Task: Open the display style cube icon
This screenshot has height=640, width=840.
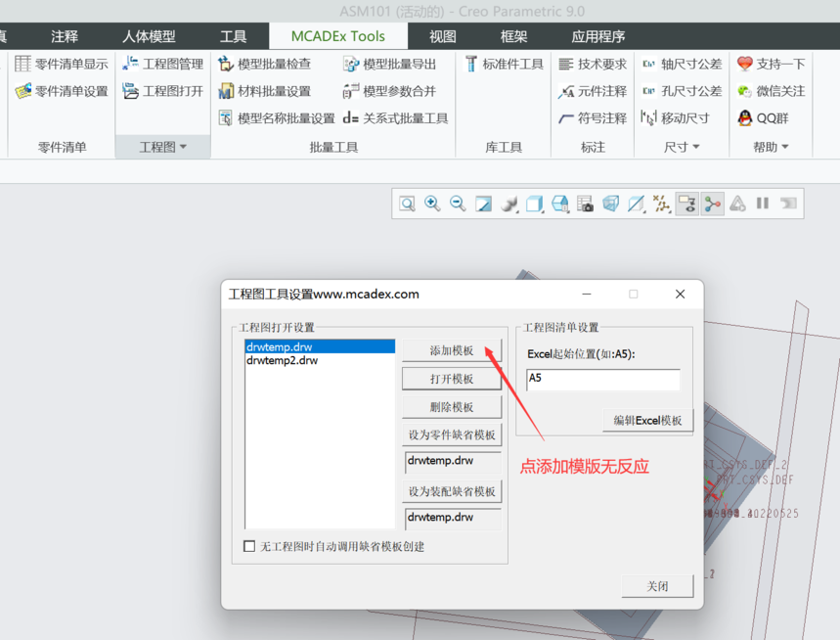Action: [x=535, y=204]
